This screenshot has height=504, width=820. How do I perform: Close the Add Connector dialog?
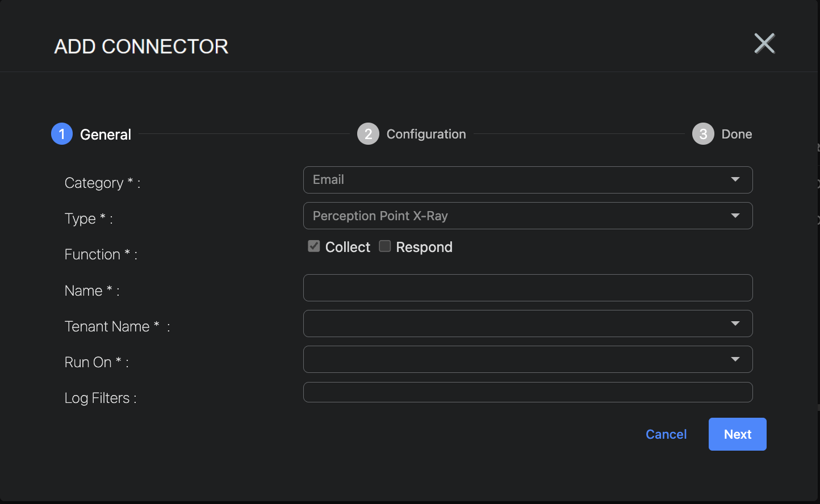pyautogui.click(x=764, y=44)
